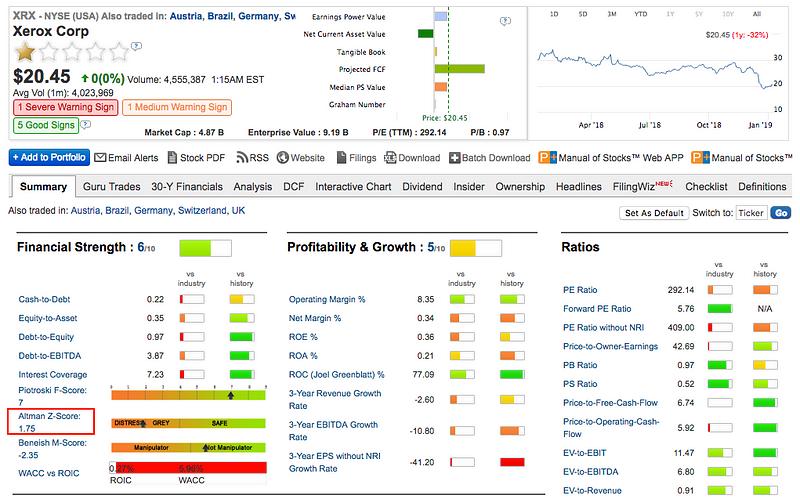Viewport: 800px width, 502px height.
Task: Open 3-Year Revenue Growth Rate link
Action: (335, 399)
